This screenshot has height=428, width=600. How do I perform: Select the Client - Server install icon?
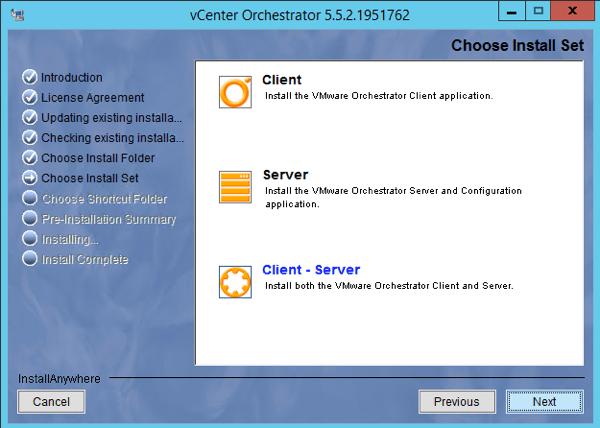[x=235, y=282]
